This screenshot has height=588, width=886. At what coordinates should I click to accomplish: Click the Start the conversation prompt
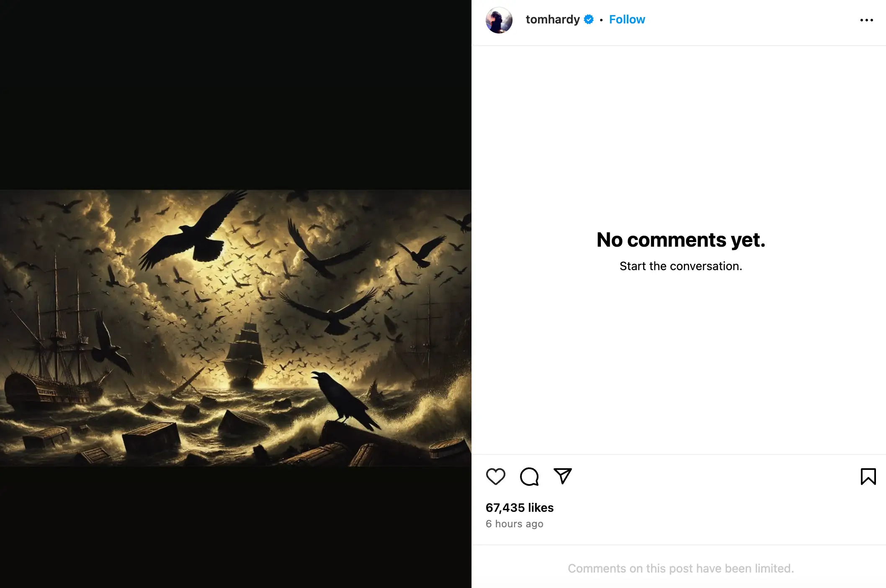[x=680, y=266]
